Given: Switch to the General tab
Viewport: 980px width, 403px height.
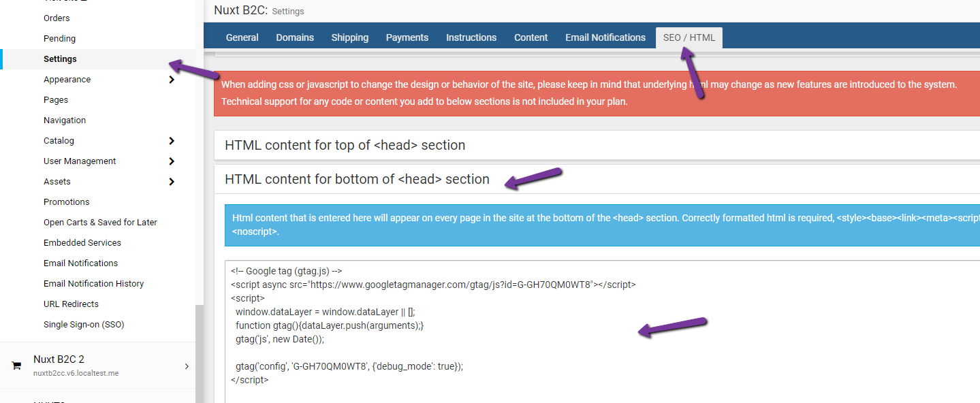Looking at the screenshot, I should 242,37.
